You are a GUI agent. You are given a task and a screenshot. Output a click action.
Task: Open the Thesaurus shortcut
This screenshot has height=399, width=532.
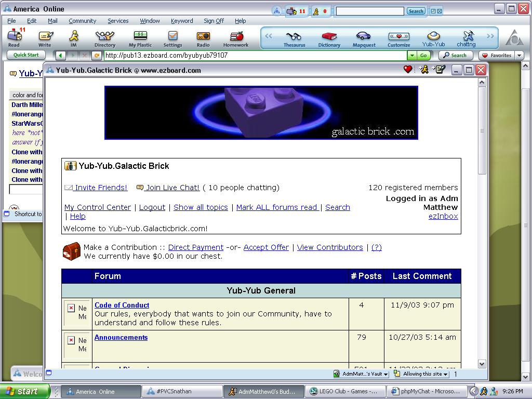pos(294,38)
